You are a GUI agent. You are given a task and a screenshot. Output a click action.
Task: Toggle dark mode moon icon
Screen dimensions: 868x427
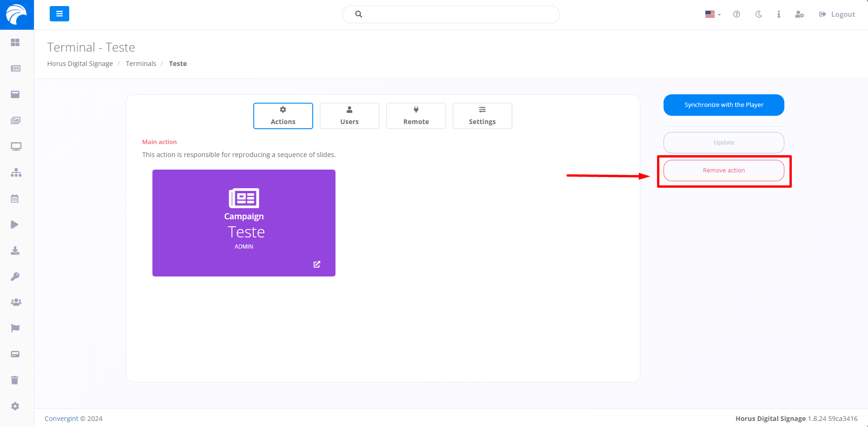click(x=759, y=14)
